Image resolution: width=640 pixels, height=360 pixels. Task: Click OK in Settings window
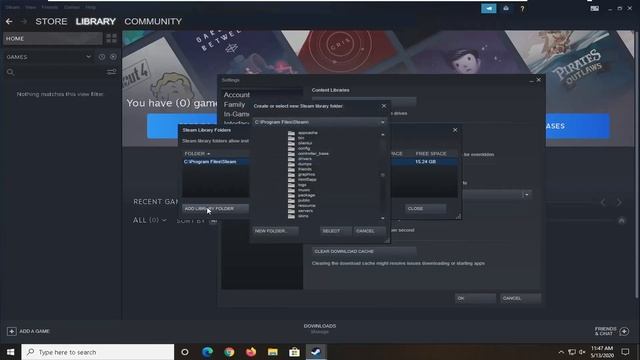click(476, 298)
